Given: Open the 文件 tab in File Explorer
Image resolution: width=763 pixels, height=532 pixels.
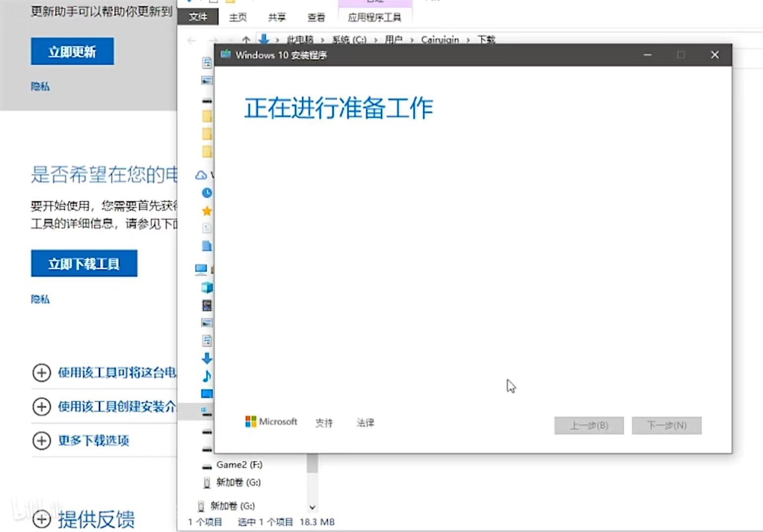Looking at the screenshot, I should click(x=198, y=17).
